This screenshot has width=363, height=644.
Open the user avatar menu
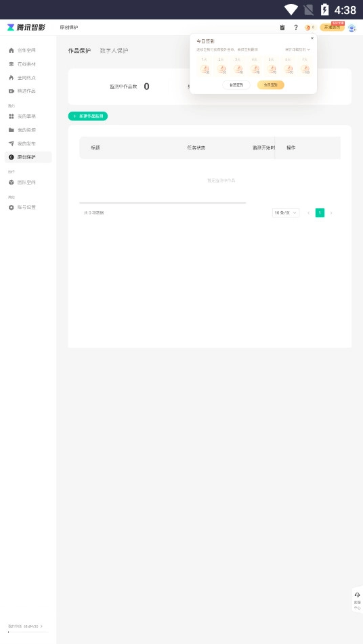(x=352, y=28)
